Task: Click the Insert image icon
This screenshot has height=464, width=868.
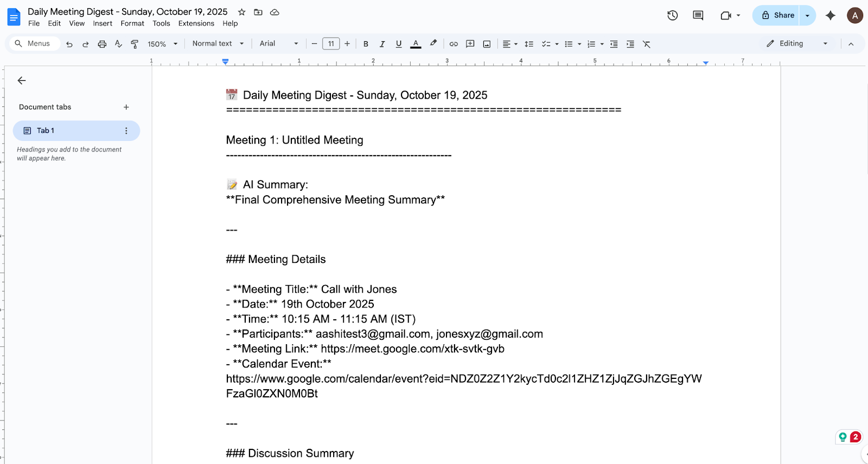Action: [x=487, y=44]
